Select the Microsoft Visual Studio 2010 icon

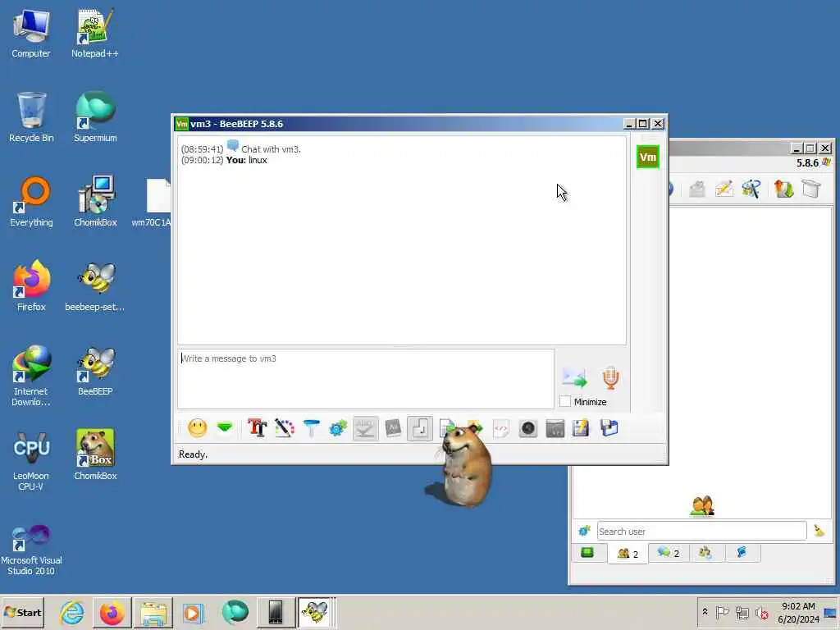[31, 550]
